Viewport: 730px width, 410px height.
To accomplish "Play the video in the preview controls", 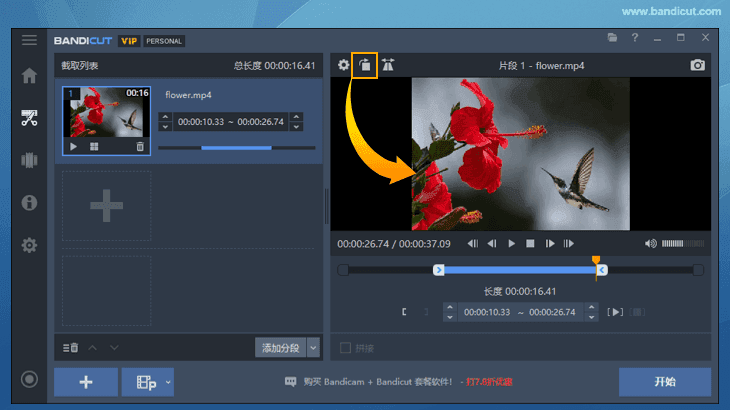I will pos(511,243).
